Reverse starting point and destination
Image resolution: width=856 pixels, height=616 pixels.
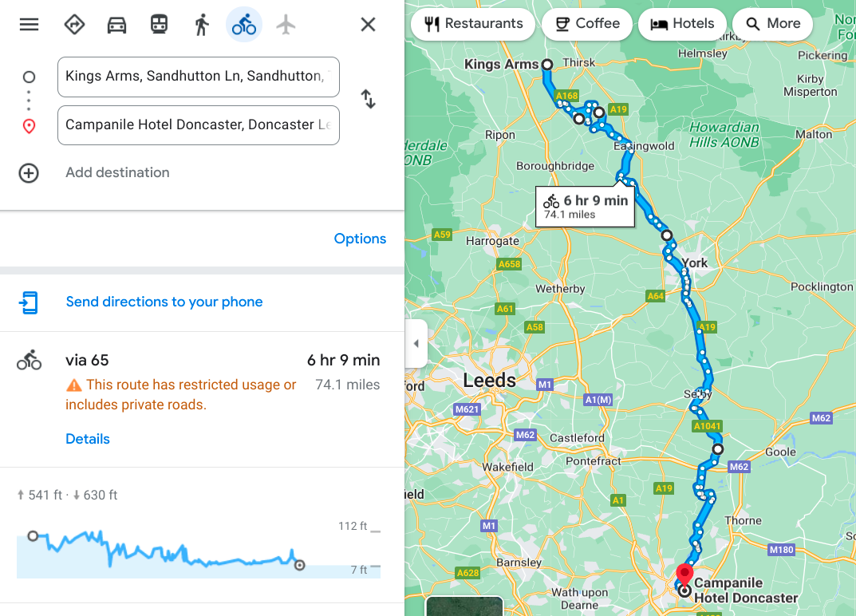coord(368,99)
